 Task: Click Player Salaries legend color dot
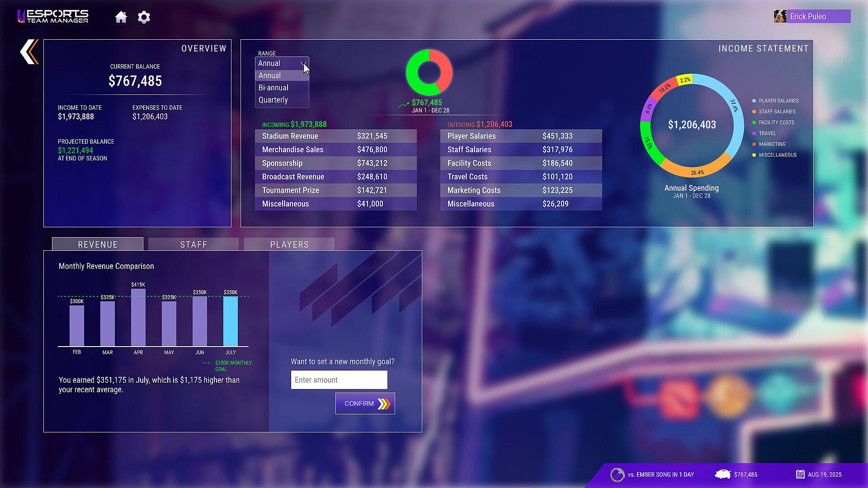point(754,101)
